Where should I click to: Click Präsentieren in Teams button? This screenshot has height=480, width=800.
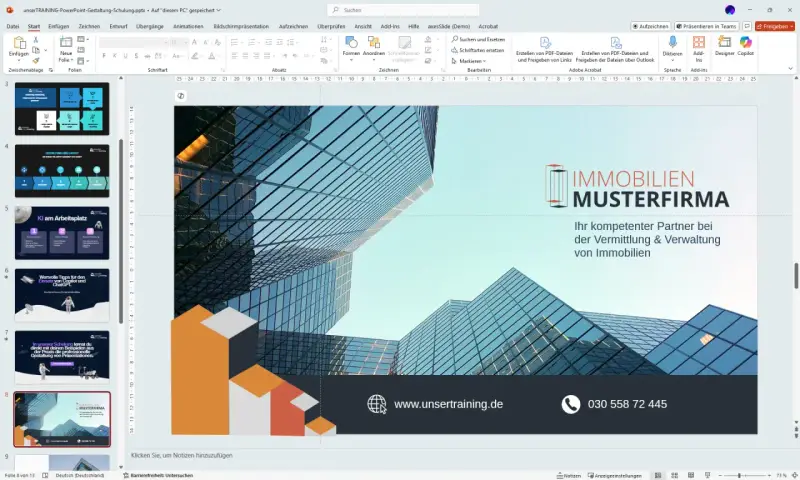[x=707, y=26]
